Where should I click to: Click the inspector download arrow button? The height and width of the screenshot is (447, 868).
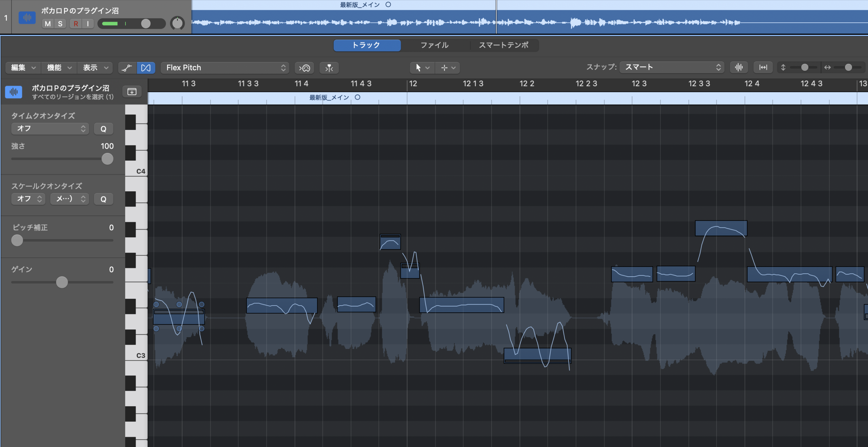click(x=132, y=92)
